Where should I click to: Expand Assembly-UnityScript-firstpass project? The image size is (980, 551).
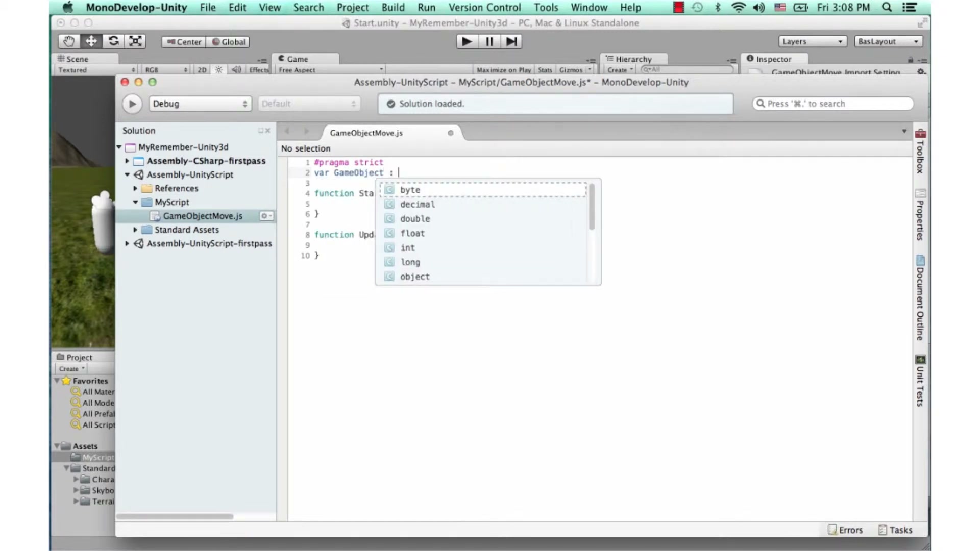[127, 243]
